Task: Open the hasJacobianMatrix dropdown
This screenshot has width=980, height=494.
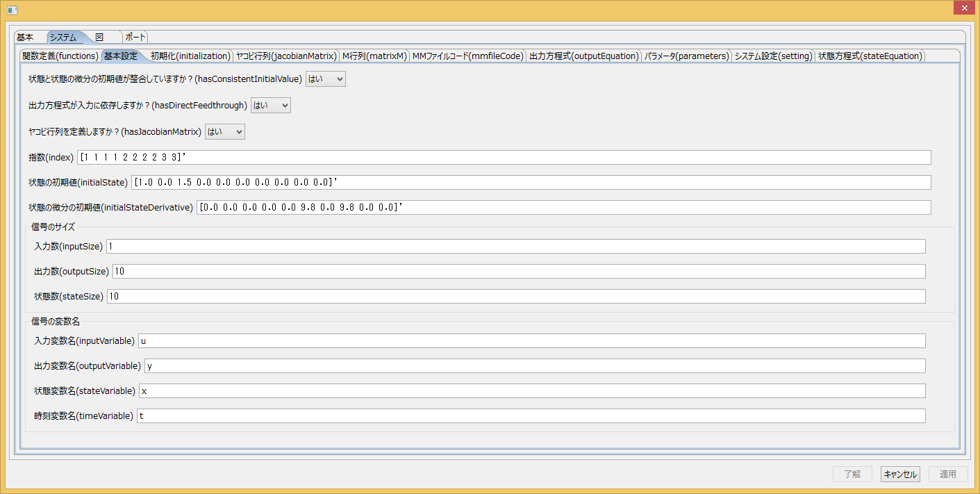Action: tap(224, 132)
